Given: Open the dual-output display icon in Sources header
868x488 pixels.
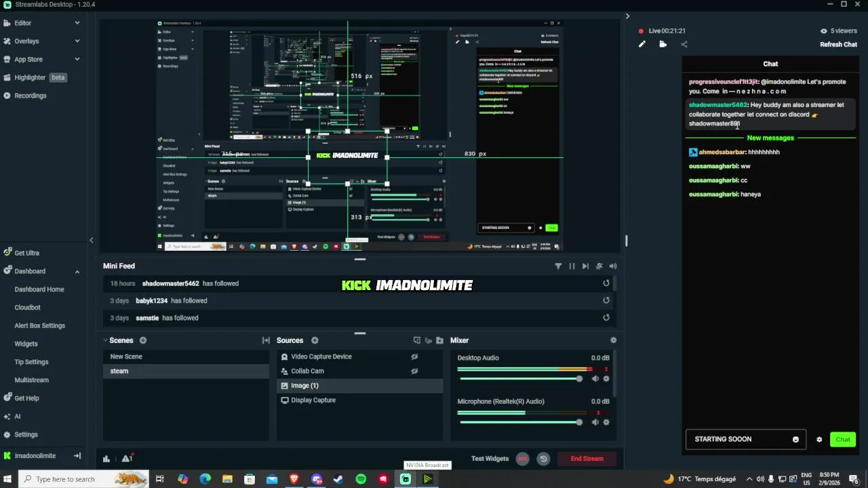Looking at the screenshot, I should tap(417, 340).
